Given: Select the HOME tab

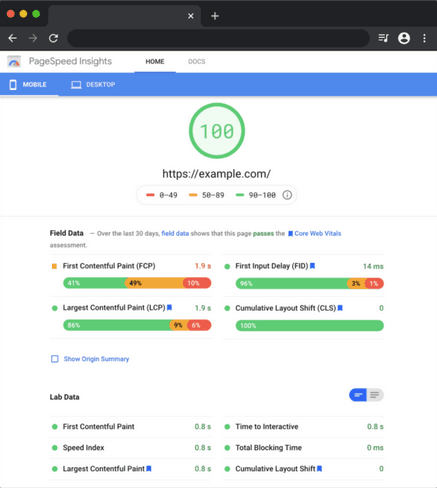Looking at the screenshot, I should (x=155, y=62).
